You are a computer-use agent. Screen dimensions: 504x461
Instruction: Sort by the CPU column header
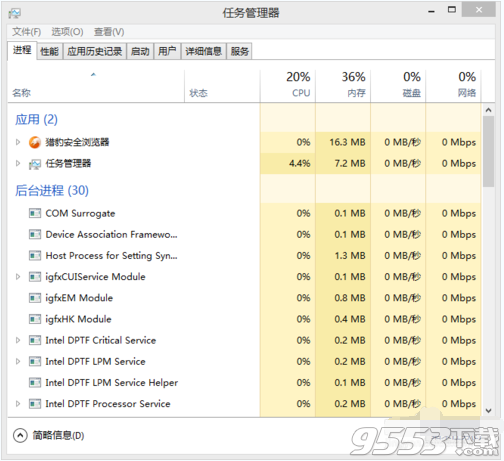(287, 86)
